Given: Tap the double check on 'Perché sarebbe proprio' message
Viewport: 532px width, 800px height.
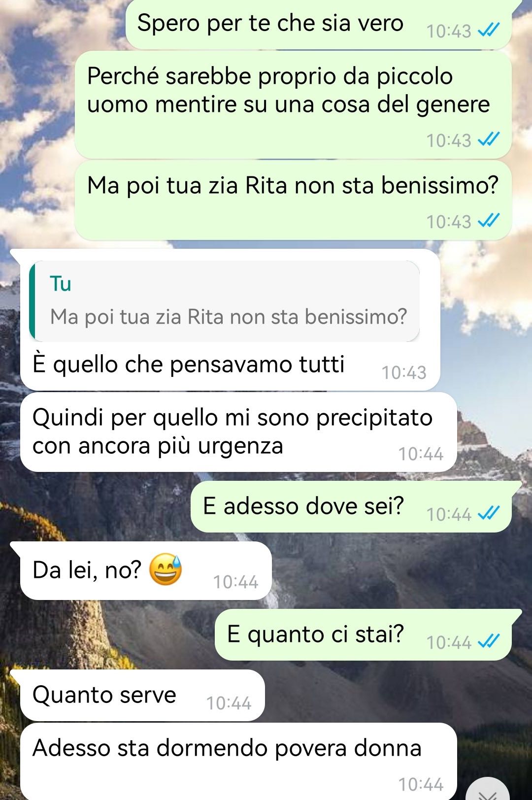Looking at the screenshot, I should pyautogui.click(x=489, y=139).
